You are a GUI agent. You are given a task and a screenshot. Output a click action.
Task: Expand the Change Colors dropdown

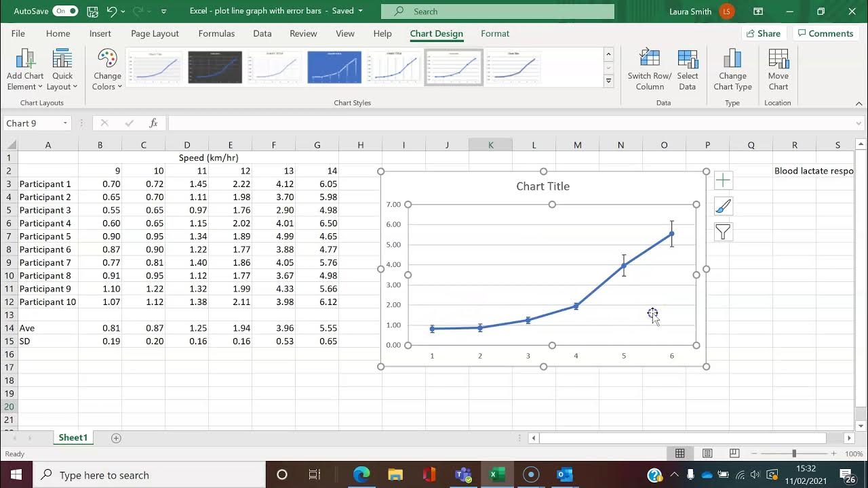tap(107, 69)
